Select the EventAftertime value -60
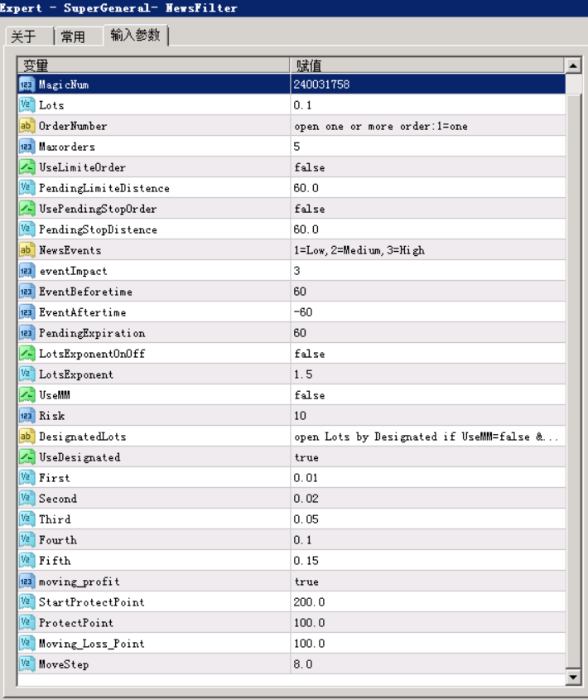This screenshot has height=700, width=588. [303, 312]
